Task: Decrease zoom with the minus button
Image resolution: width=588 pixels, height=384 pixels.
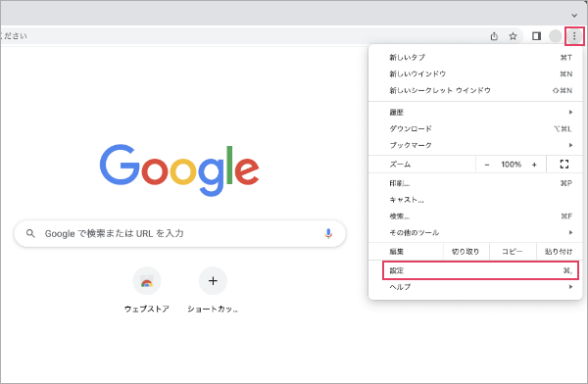Action: pos(487,165)
